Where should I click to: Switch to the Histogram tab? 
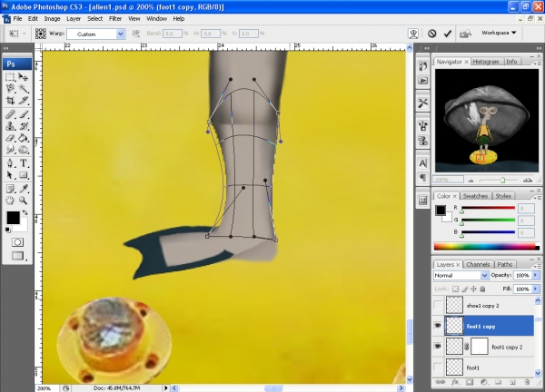point(486,62)
